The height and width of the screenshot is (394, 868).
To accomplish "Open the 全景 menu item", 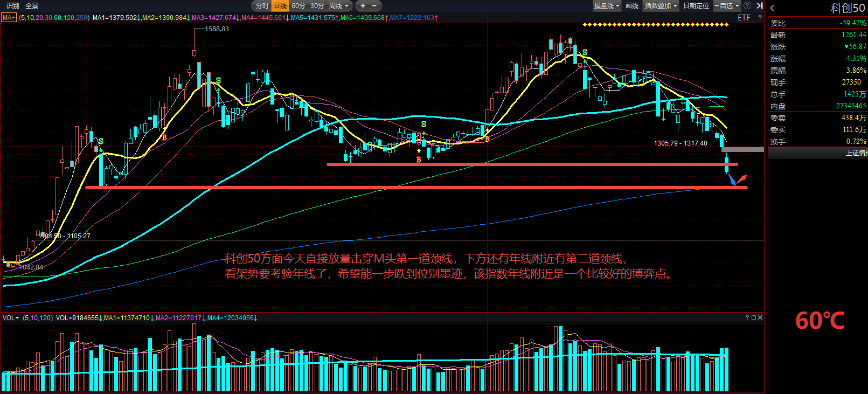I will [32, 6].
